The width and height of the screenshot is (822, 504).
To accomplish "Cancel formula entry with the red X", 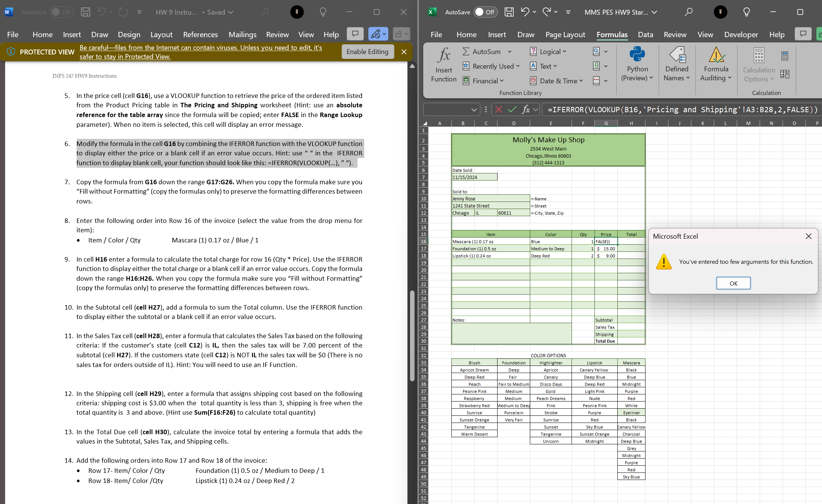I will [498, 110].
